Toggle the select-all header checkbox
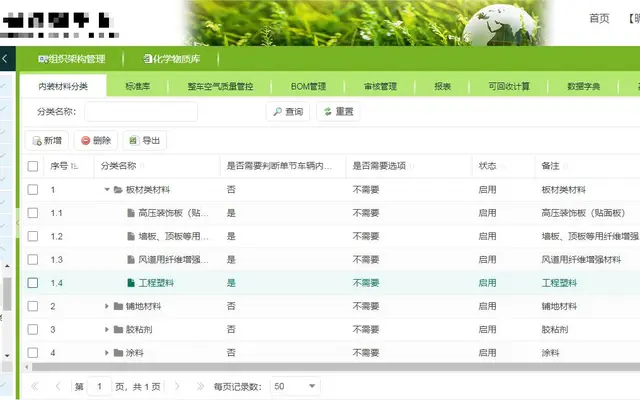 33,166
